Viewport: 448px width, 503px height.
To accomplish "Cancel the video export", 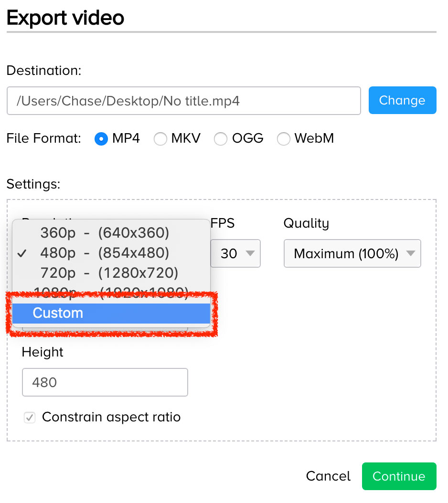I will [328, 476].
